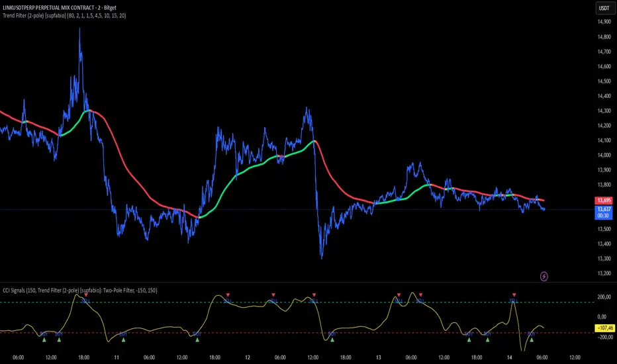Click the last green BUY arrow marker
This screenshot has width=617, height=364.
point(532,340)
